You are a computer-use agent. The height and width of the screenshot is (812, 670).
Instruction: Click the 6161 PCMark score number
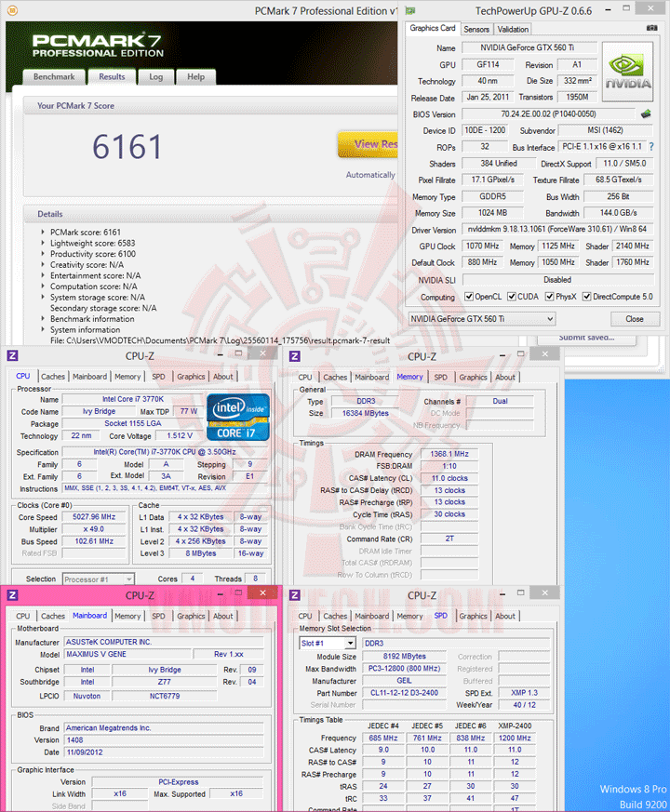coord(127,147)
